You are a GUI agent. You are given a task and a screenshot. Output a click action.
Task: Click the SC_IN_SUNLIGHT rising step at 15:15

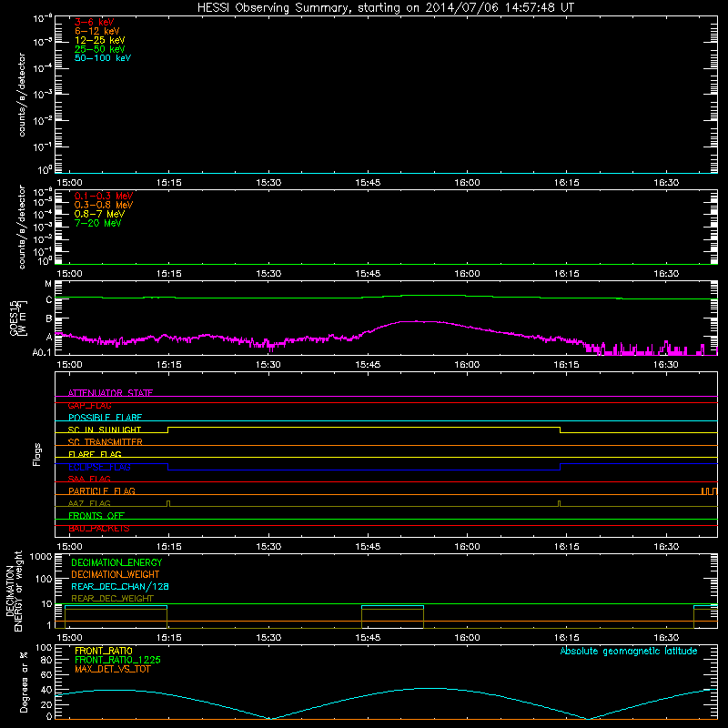[x=168, y=430]
